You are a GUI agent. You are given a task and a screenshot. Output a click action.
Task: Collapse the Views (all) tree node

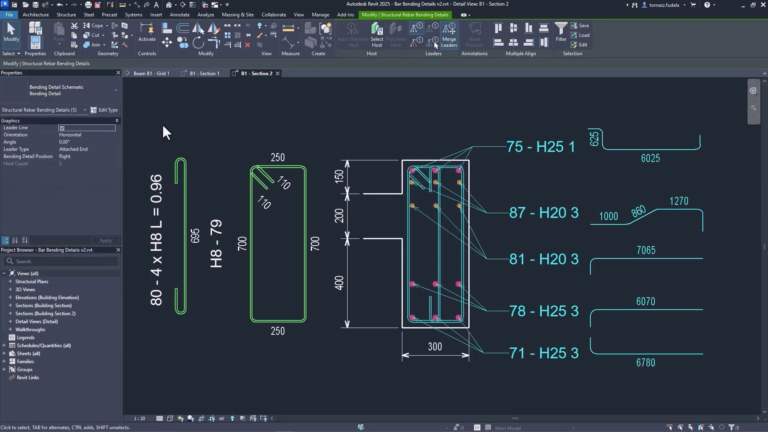pos(4,273)
